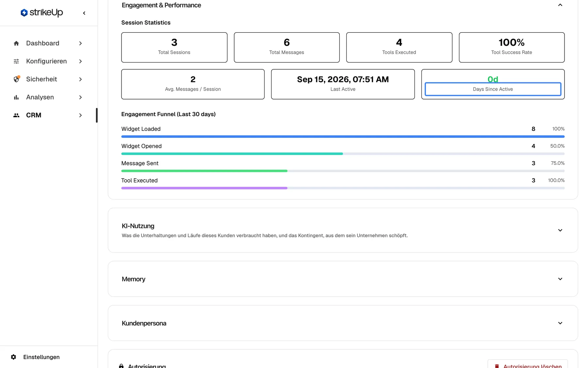
Task: Click the Total Sessions stat card
Action: coord(174,47)
